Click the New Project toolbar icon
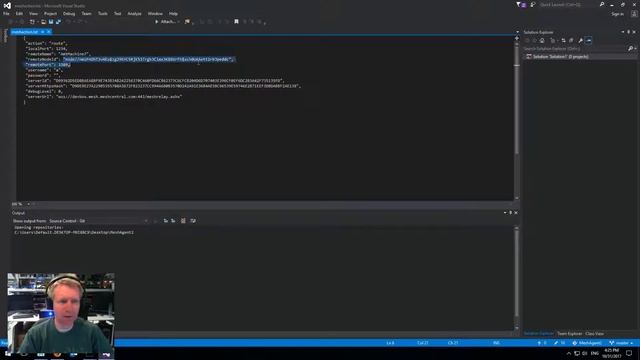This screenshot has width=640, height=360. click(x=32, y=22)
